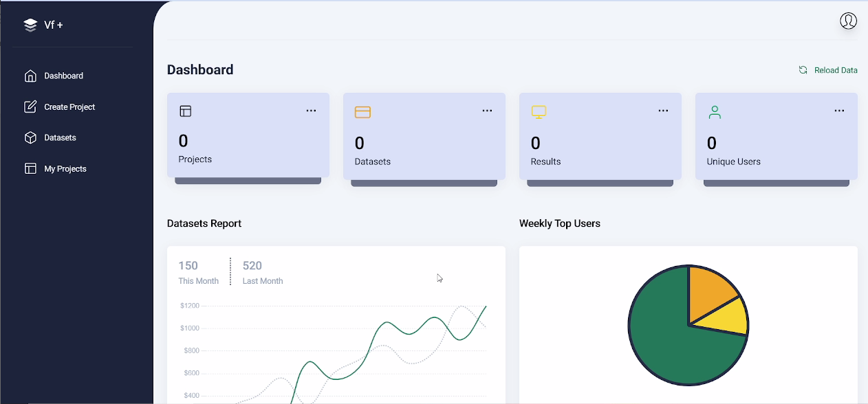868x404 pixels.
Task: Open the Unique Users card three-dot menu
Action: tap(839, 111)
